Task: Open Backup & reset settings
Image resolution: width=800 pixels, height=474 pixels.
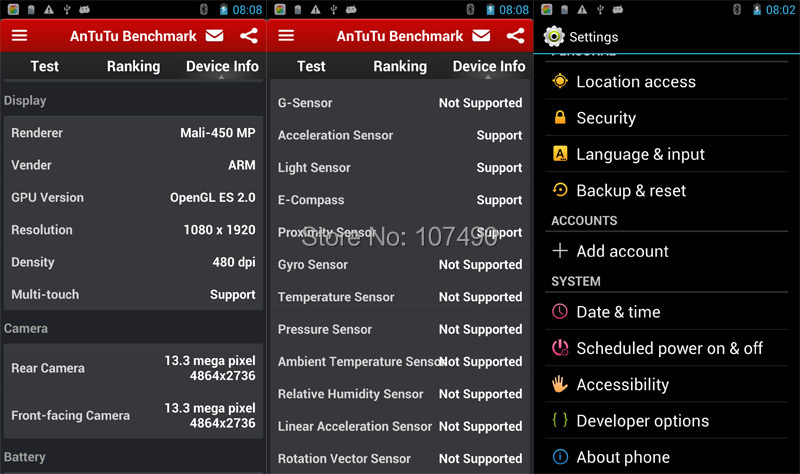Action: 667,190
